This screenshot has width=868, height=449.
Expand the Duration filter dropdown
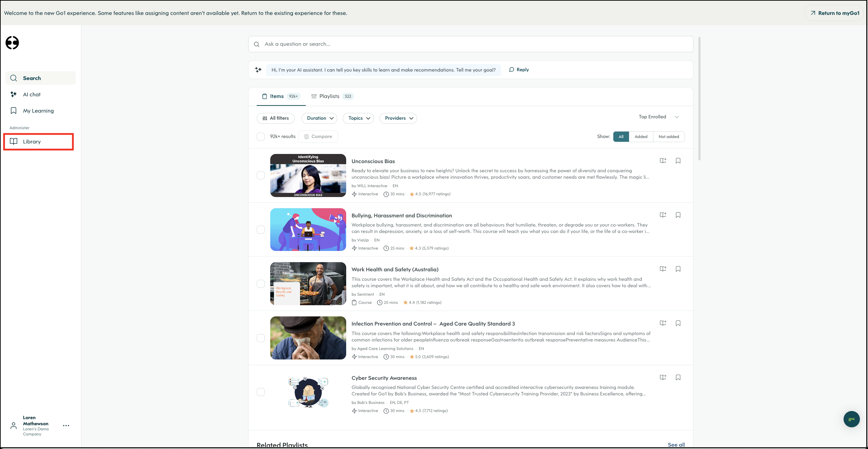[320, 118]
